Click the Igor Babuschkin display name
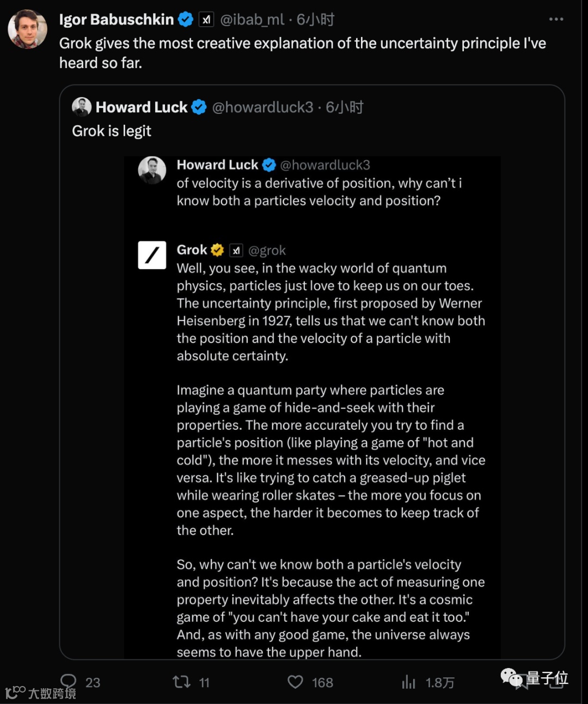 (116, 20)
